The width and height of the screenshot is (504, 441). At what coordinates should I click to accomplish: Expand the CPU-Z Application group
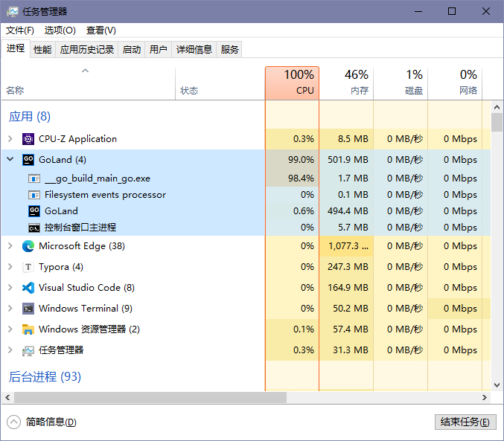[x=10, y=139]
